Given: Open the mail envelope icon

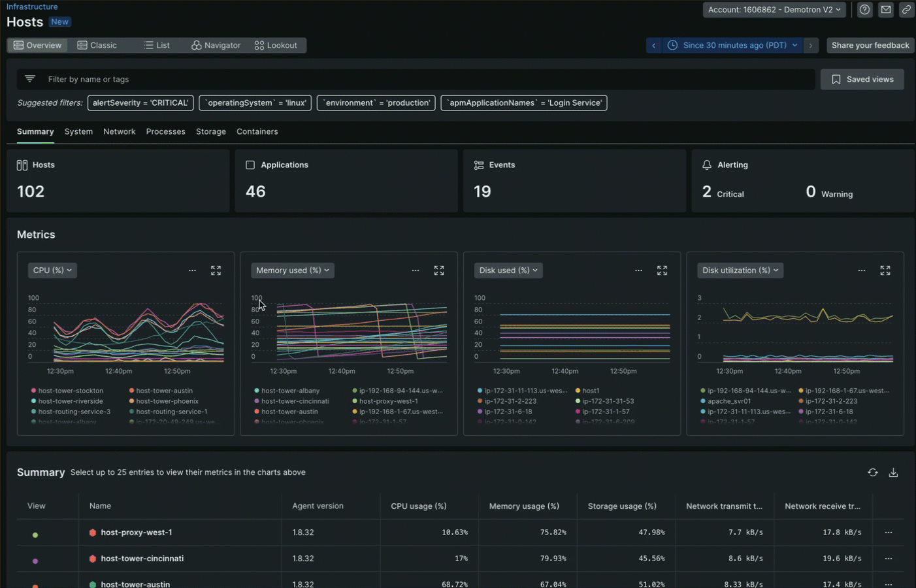Looking at the screenshot, I should [x=885, y=10].
